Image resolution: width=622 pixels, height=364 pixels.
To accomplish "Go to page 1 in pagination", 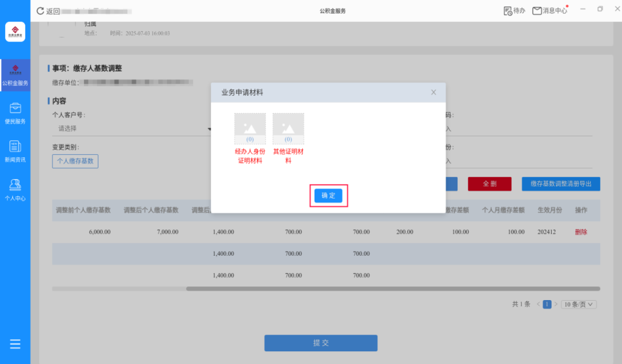I will pyautogui.click(x=547, y=305).
